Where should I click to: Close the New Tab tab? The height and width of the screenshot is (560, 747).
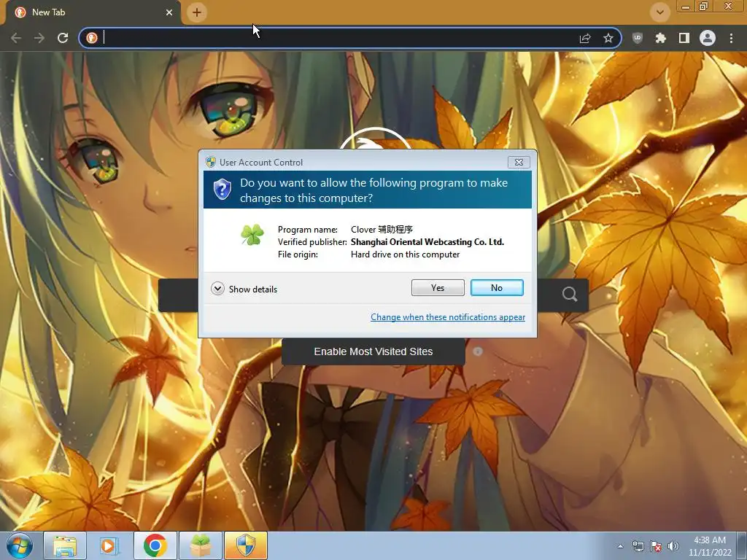169,12
